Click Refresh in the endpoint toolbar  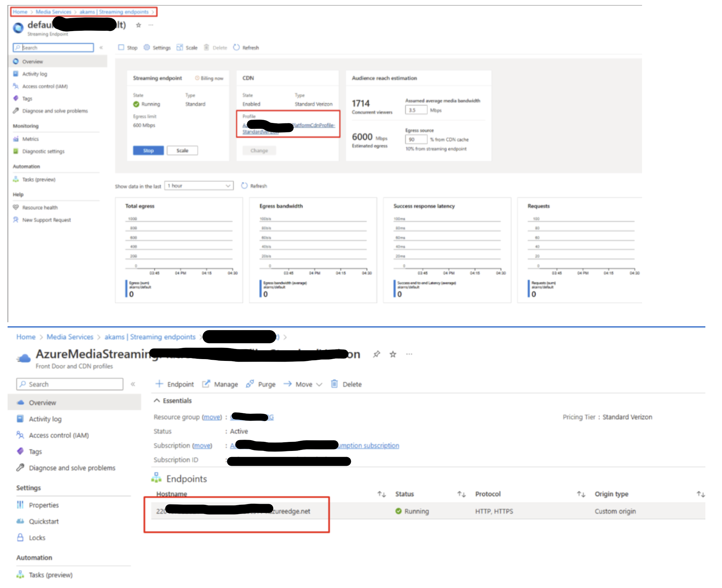[x=246, y=47]
